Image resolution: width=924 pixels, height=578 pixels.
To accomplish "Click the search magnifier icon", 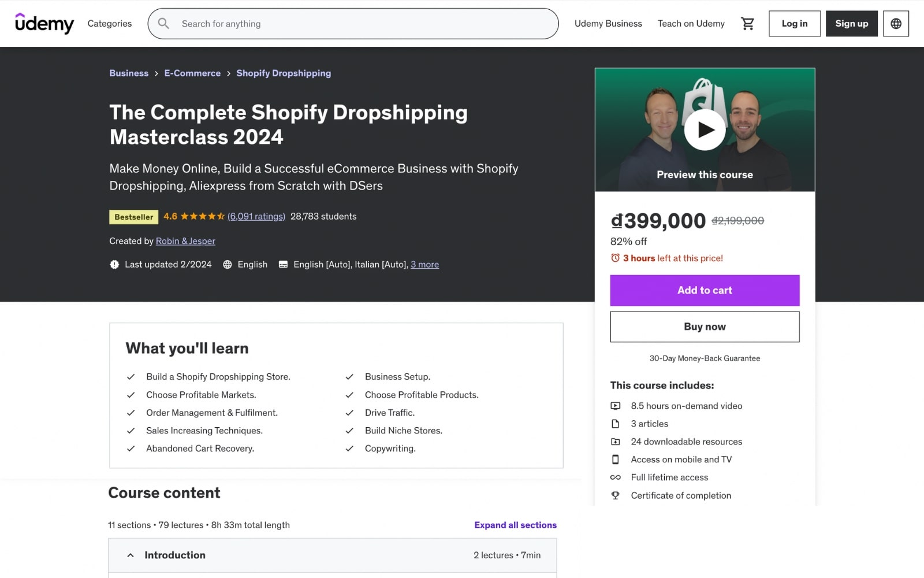I will coord(163,23).
